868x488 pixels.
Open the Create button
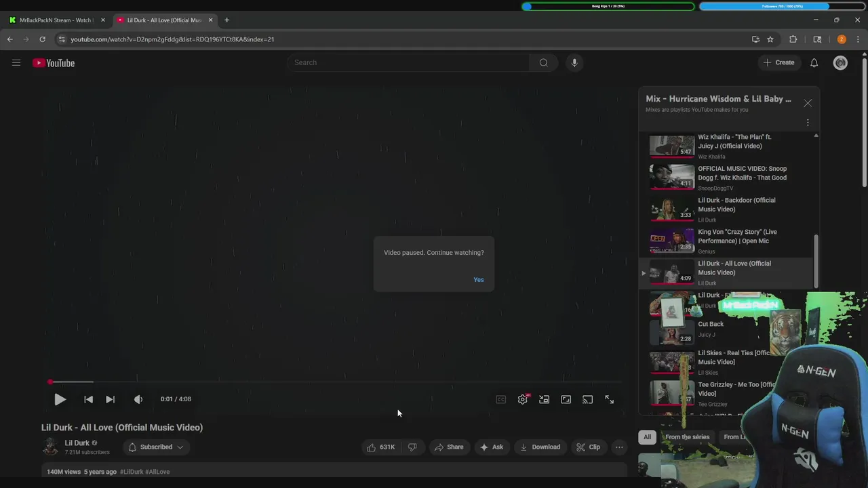click(x=778, y=62)
